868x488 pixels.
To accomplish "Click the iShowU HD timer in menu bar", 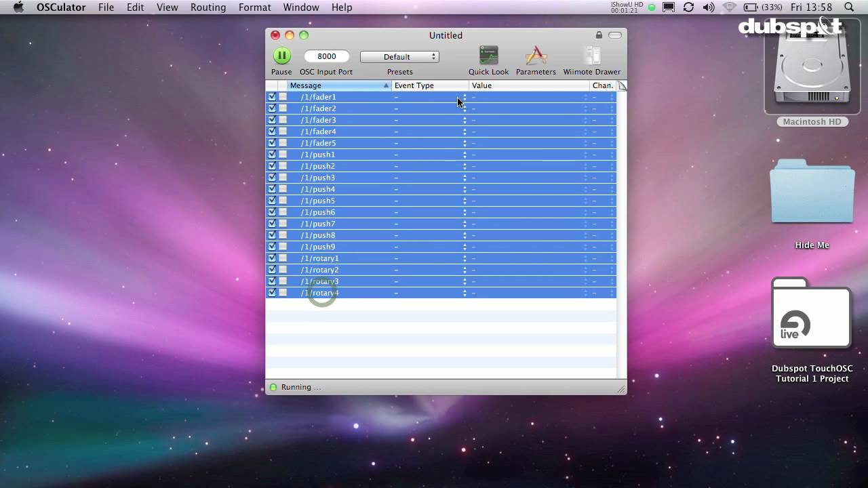I will click(627, 7).
